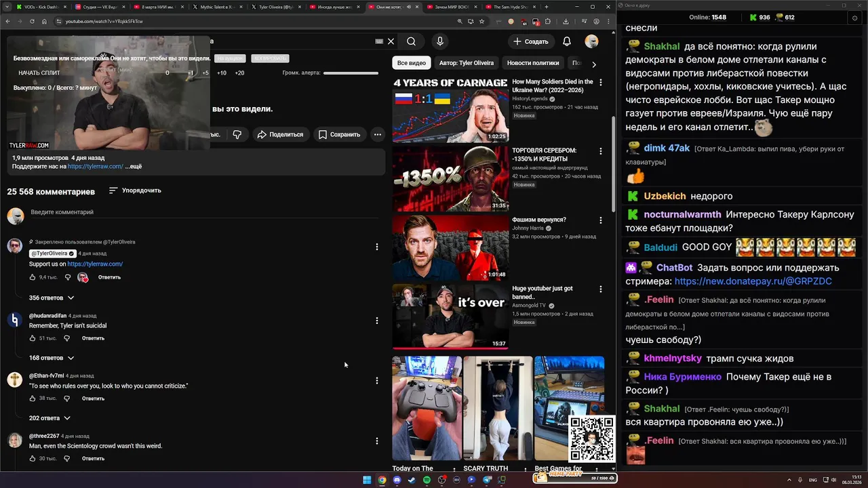This screenshot has height=488, width=868.
Task: Switch to 'Mythic Talent' X browser tab
Action: pos(217,7)
